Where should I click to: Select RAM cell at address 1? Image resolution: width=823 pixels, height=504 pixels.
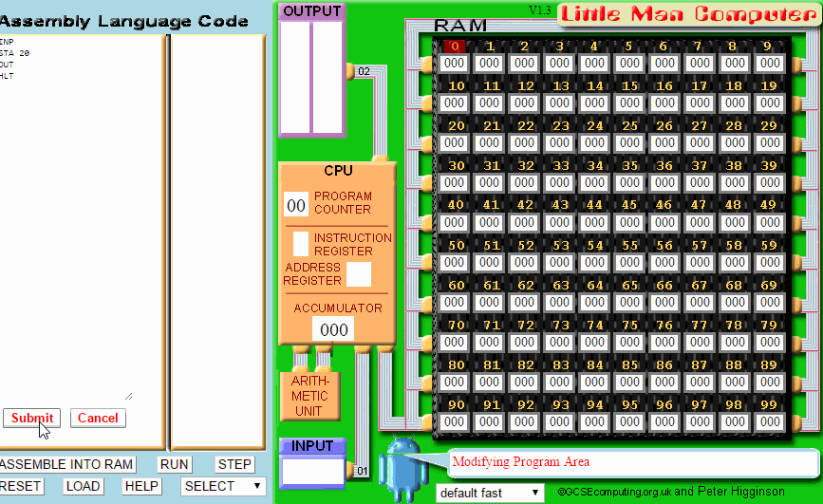click(x=489, y=64)
